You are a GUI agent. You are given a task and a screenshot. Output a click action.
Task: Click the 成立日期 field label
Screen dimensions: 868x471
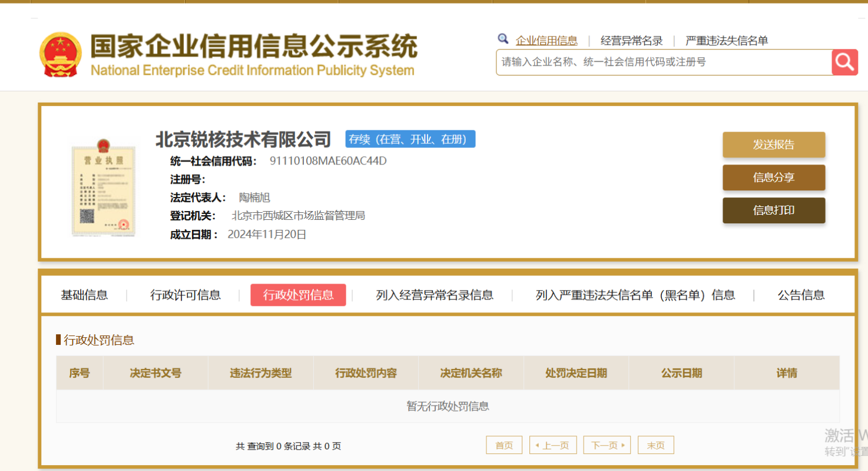coord(194,235)
